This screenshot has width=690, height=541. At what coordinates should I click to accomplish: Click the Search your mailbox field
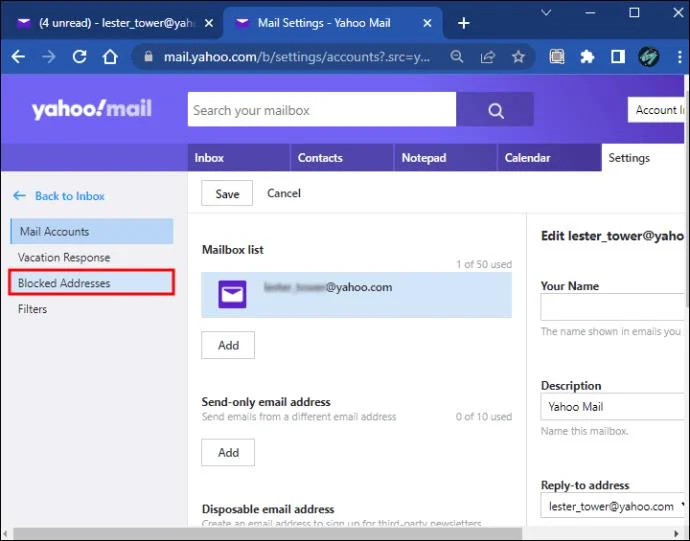point(322,109)
